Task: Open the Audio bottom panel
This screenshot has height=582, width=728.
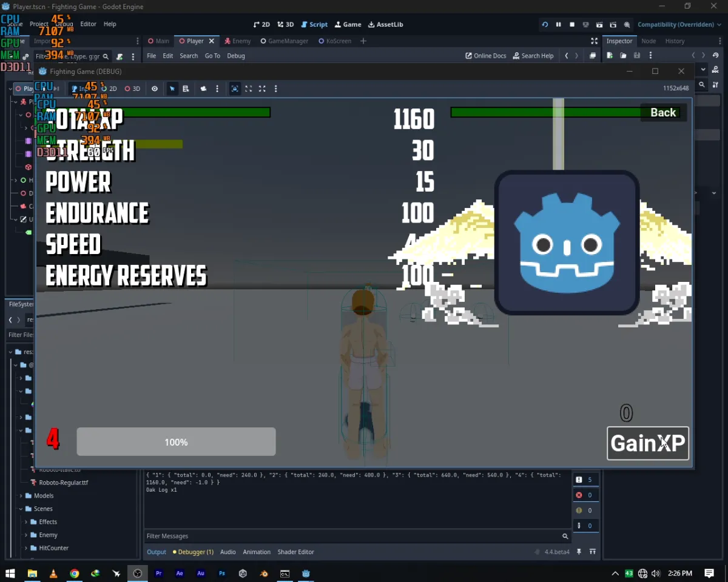Action: (x=228, y=552)
